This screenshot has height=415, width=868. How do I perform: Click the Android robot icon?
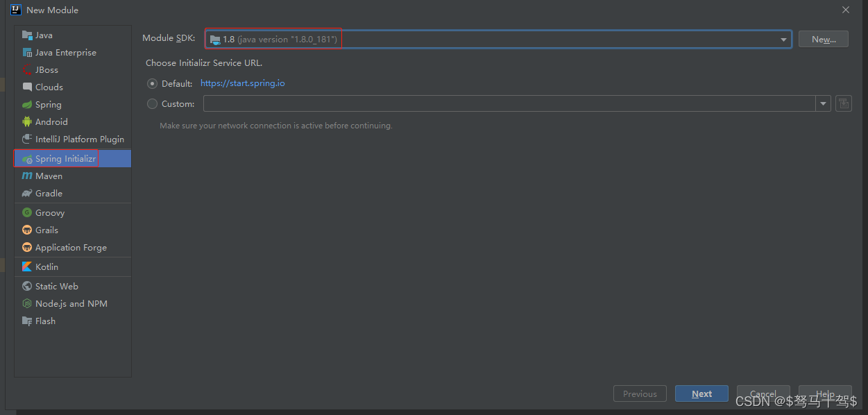[x=27, y=121]
